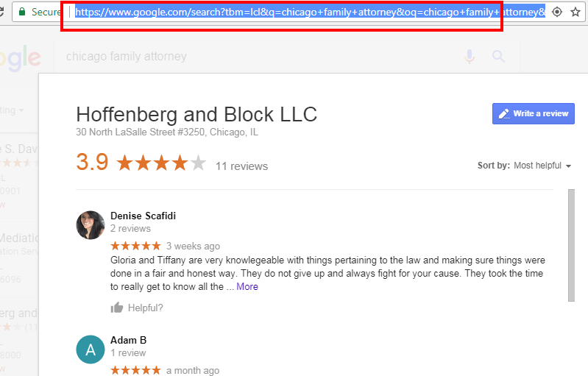Click the pencil icon on Write a review
This screenshot has width=588, height=376.
pos(504,113)
